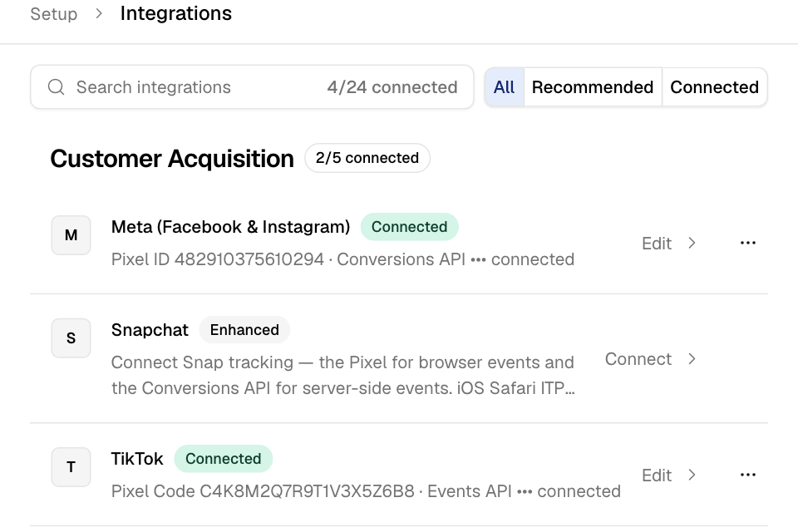Image resolution: width=798 pixels, height=532 pixels.
Task: Edit the TikTok integration
Action: (657, 475)
